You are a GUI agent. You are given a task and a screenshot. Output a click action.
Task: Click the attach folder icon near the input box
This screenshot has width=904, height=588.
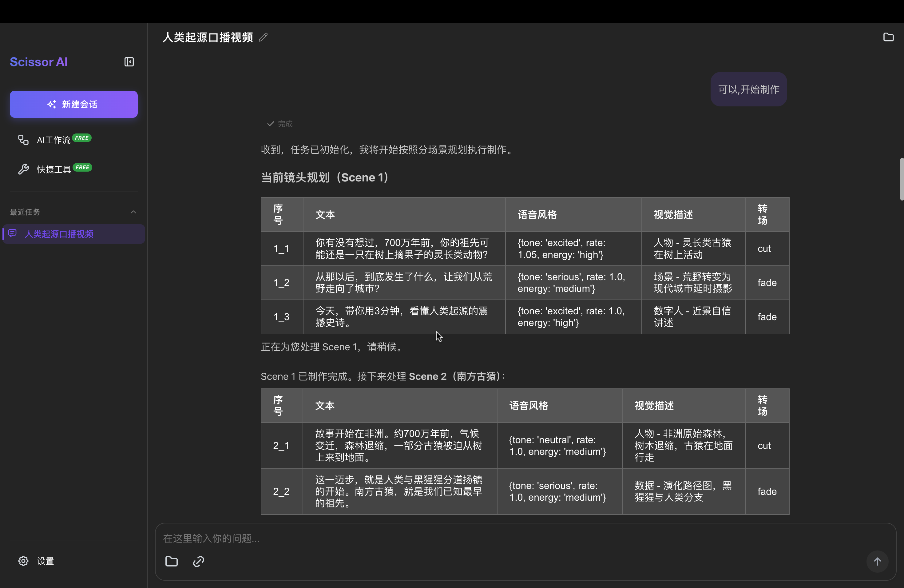pos(172,562)
